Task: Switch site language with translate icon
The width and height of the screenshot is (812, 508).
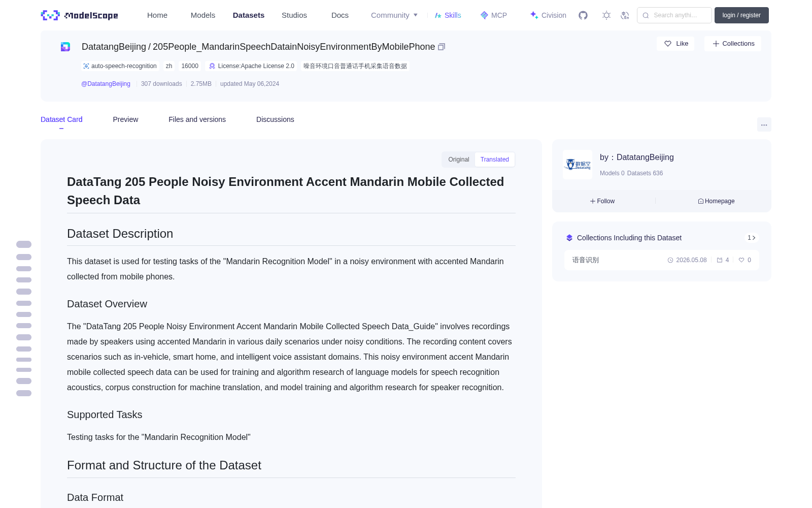Action: click(x=625, y=15)
